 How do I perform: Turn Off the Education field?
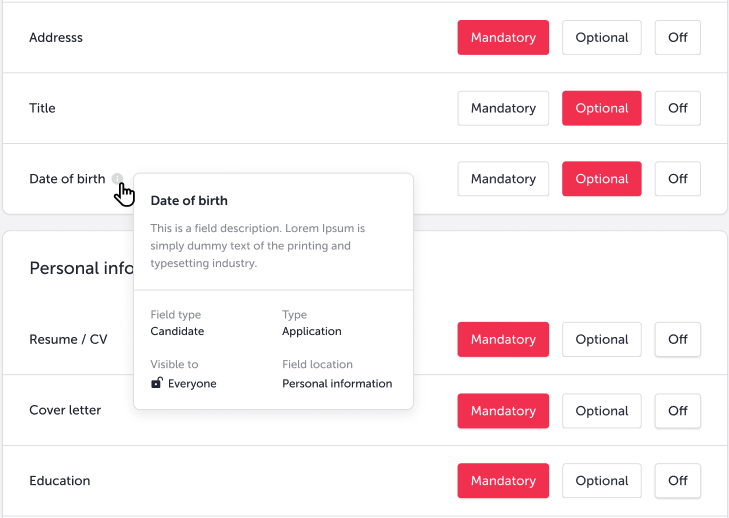[677, 481]
